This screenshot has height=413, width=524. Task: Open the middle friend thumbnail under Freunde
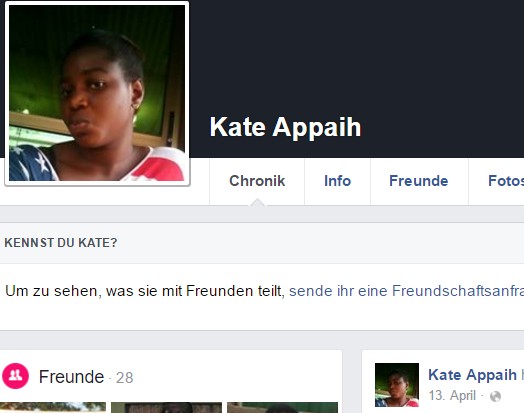pos(166,408)
